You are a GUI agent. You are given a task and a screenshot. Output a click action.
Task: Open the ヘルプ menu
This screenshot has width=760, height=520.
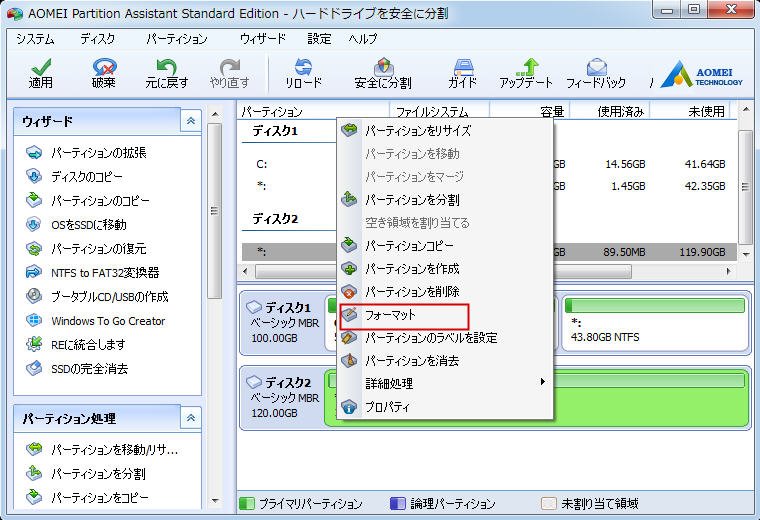(x=363, y=39)
